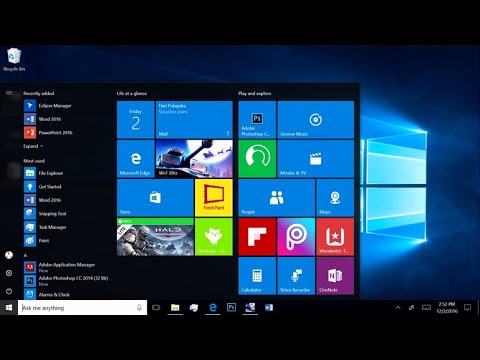Screen dimensions: 480x360
Task: Open Edge browser on taskbar
Action: 213,307
